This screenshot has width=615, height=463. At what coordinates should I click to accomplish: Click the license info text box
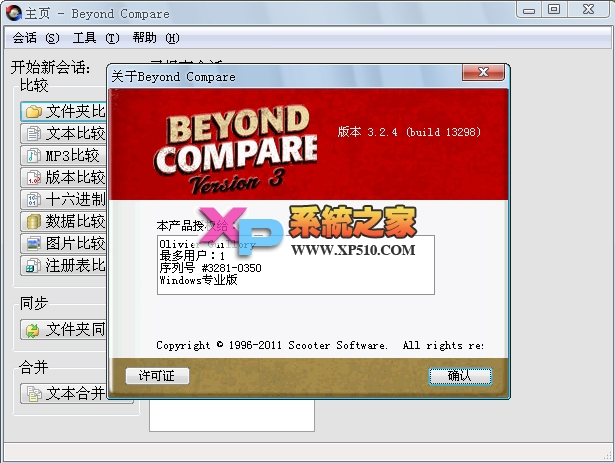pos(296,265)
